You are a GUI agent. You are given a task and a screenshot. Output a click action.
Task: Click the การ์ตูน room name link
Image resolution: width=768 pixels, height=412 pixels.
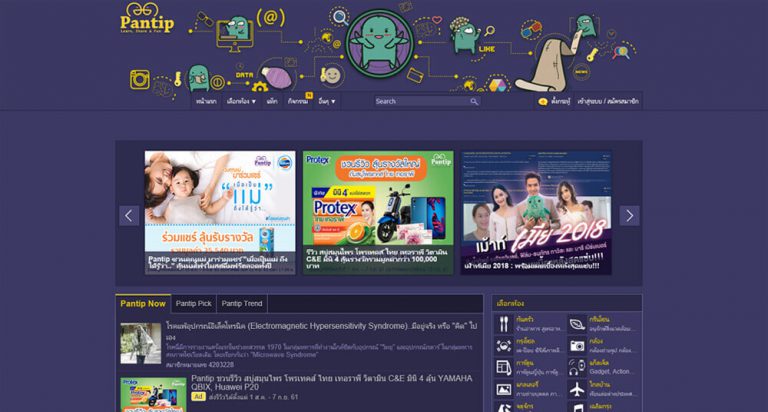tap(525, 363)
